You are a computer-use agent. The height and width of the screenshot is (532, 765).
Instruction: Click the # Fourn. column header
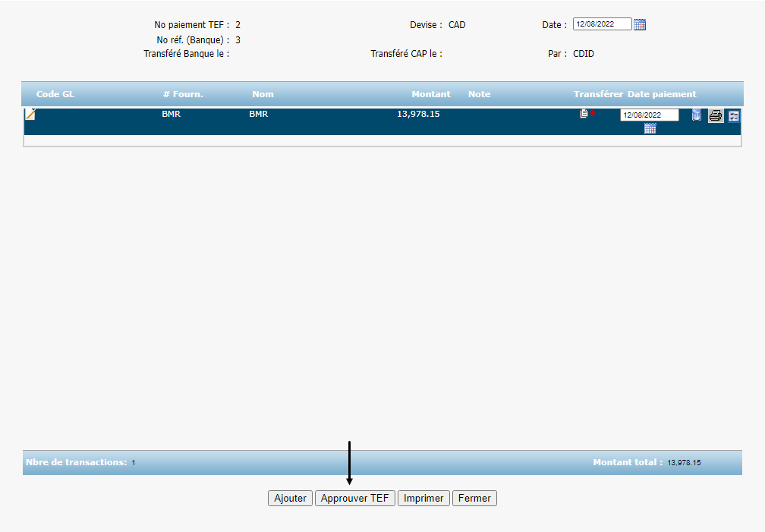[183, 94]
